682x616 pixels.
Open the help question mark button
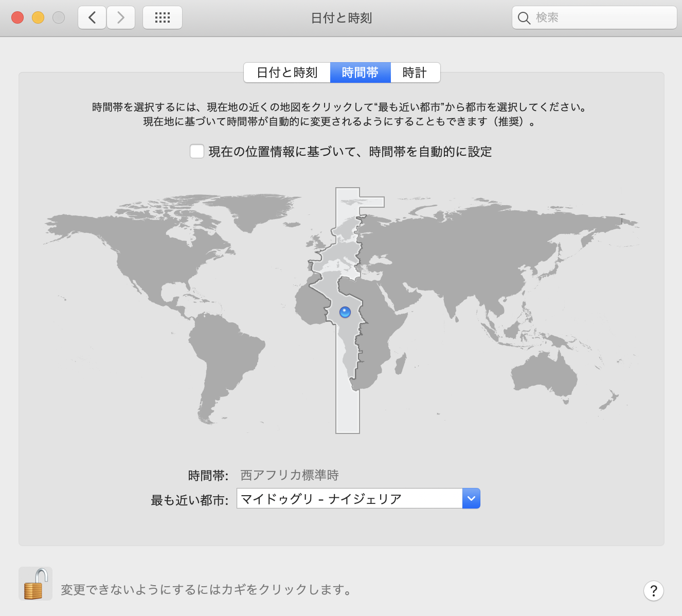(x=654, y=591)
